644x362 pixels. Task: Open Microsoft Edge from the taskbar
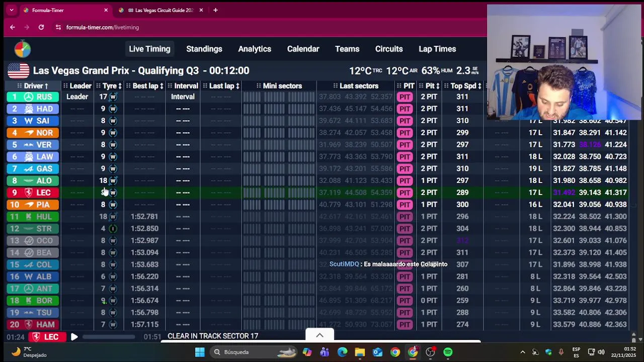click(x=342, y=352)
